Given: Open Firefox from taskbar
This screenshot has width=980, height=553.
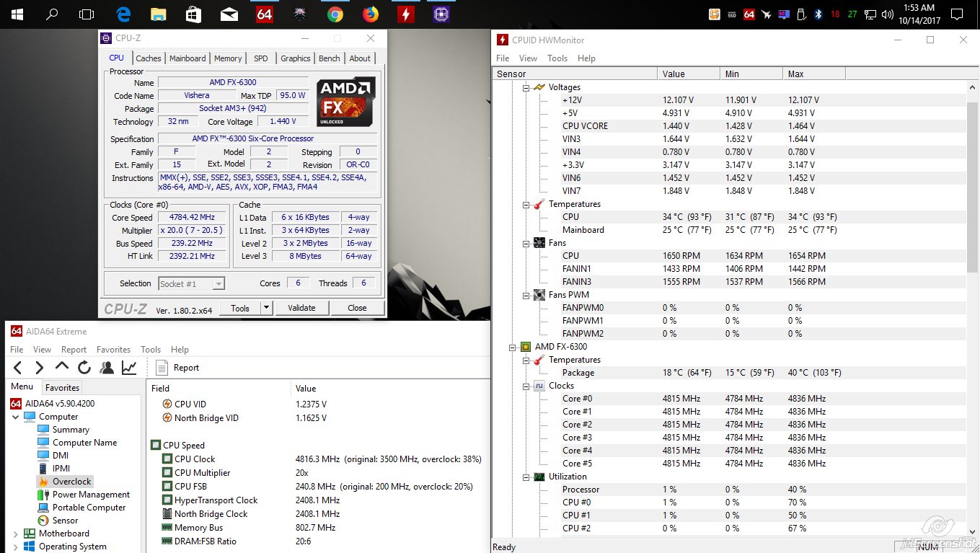Looking at the screenshot, I should tap(370, 14).
